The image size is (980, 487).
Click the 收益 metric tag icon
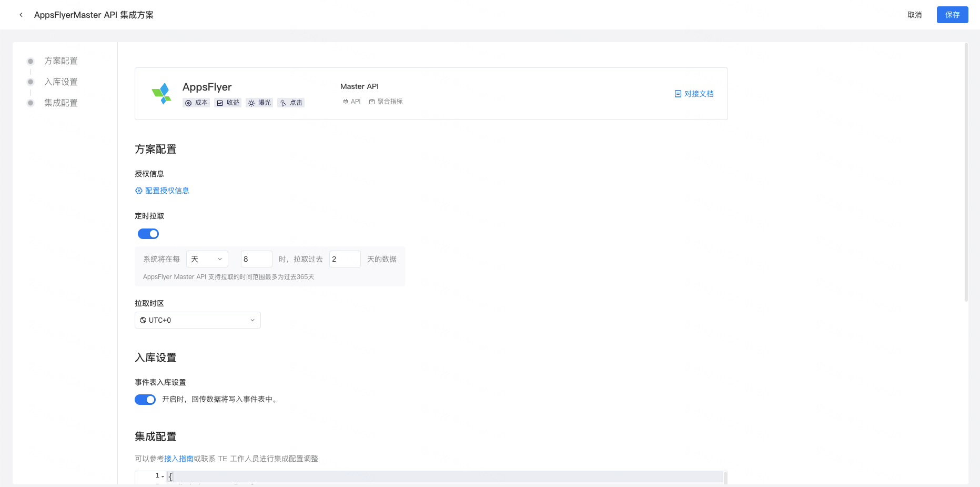point(220,103)
